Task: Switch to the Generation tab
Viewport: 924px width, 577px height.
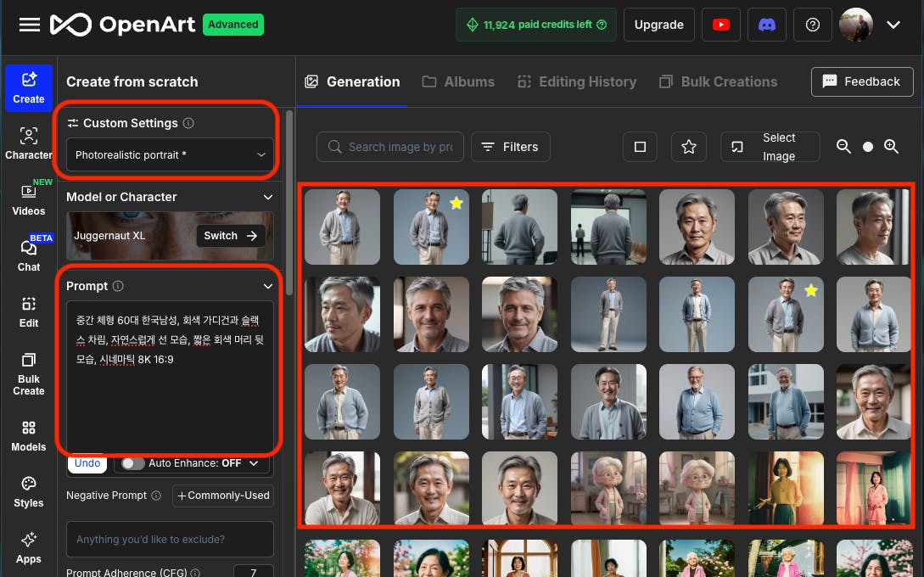Action: pos(352,82)
